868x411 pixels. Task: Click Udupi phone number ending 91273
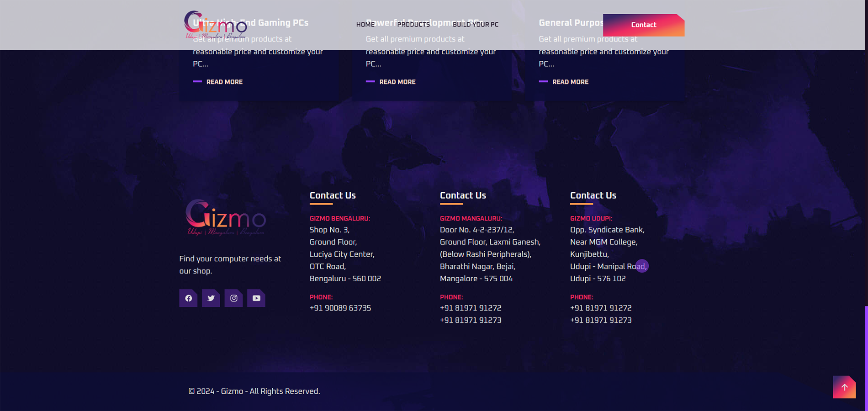coord(601,321)
